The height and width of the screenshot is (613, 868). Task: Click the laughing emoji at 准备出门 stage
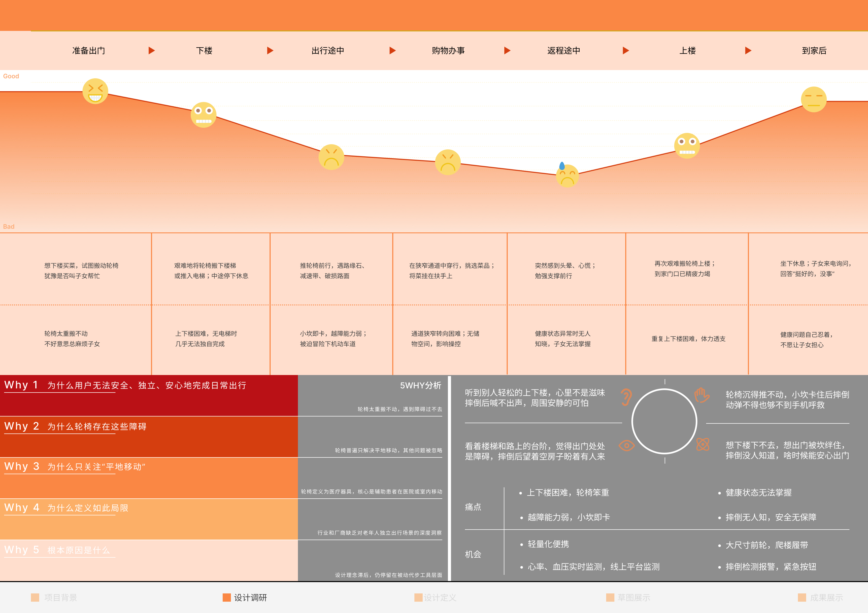96,91
